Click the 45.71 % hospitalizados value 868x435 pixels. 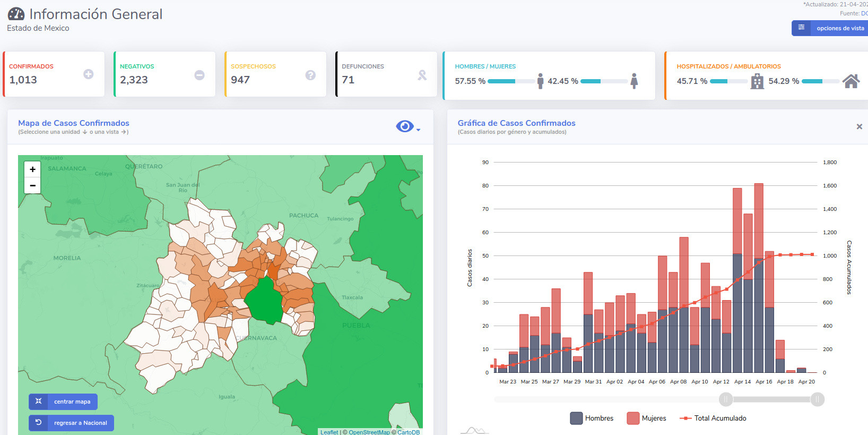tap(692, 81)
